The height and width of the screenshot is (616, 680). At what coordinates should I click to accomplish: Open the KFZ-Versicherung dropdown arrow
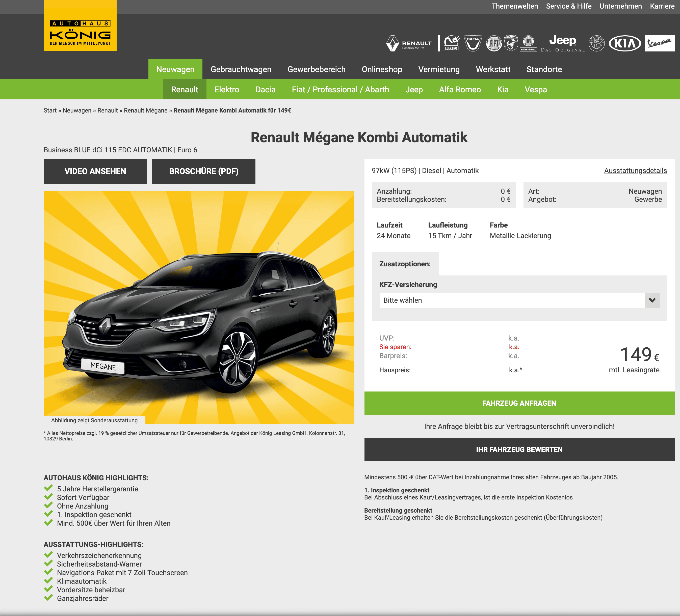coord(652,300)
